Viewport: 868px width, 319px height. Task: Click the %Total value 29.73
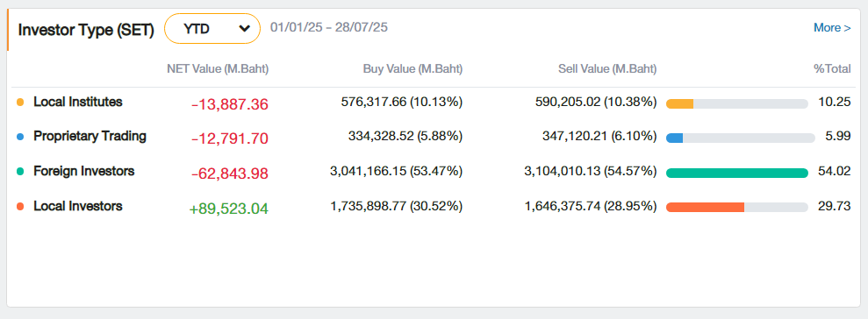coord(835,206)
